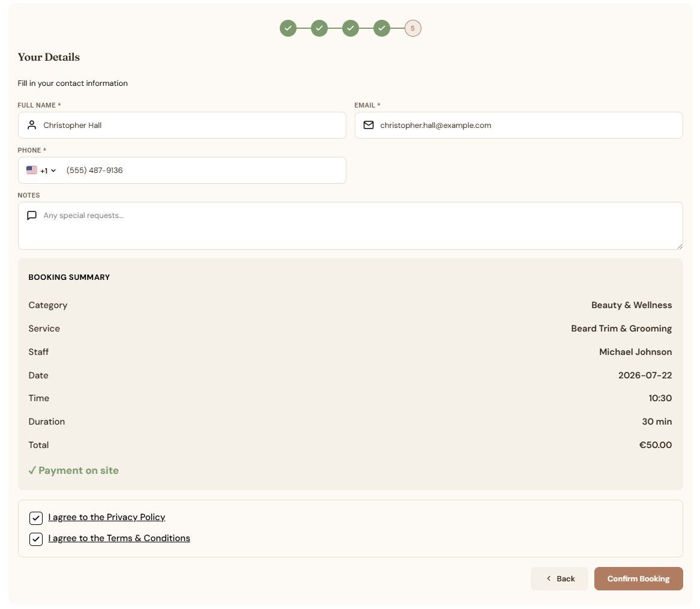Click the 'Service' summary row label

(x=44, y=329)
